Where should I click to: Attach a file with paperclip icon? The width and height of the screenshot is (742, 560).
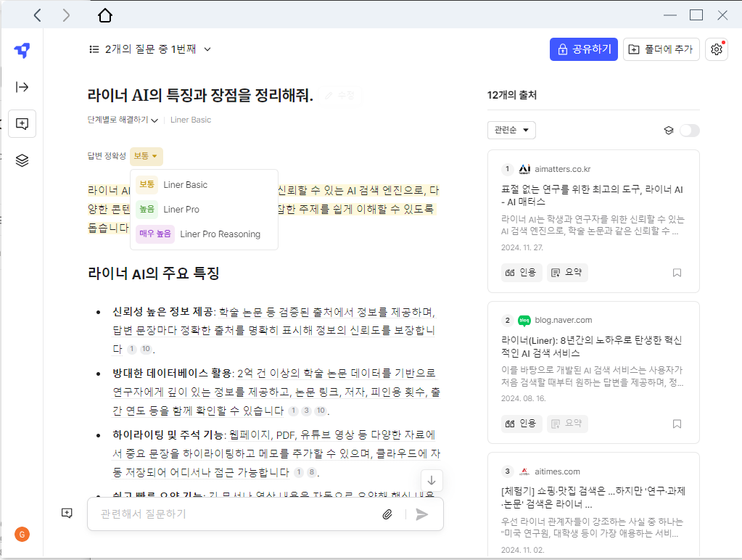click(387, 514)
